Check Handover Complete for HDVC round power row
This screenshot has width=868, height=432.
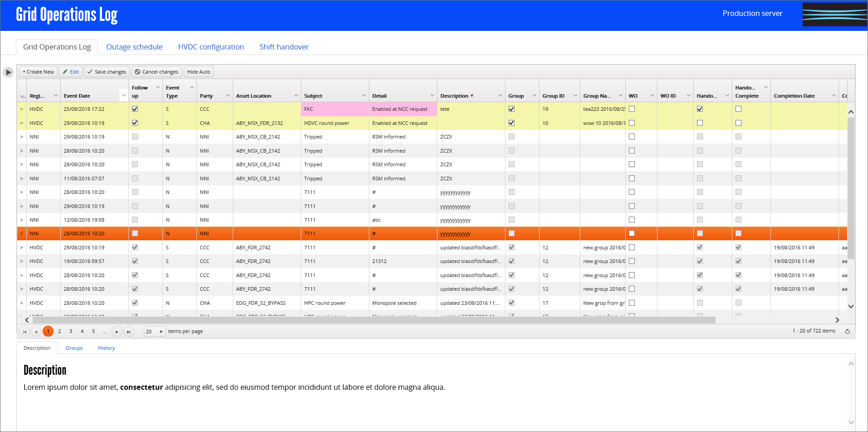738,123
